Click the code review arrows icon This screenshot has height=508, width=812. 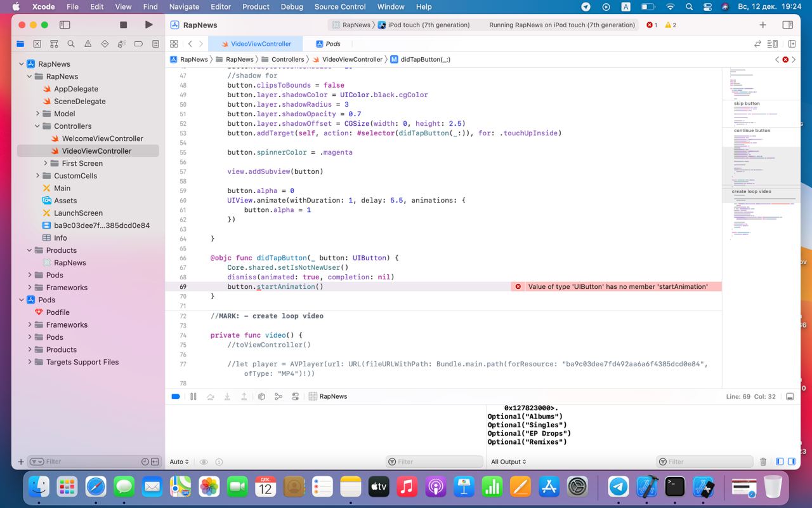pyautogui.click(x=757, y=44)
